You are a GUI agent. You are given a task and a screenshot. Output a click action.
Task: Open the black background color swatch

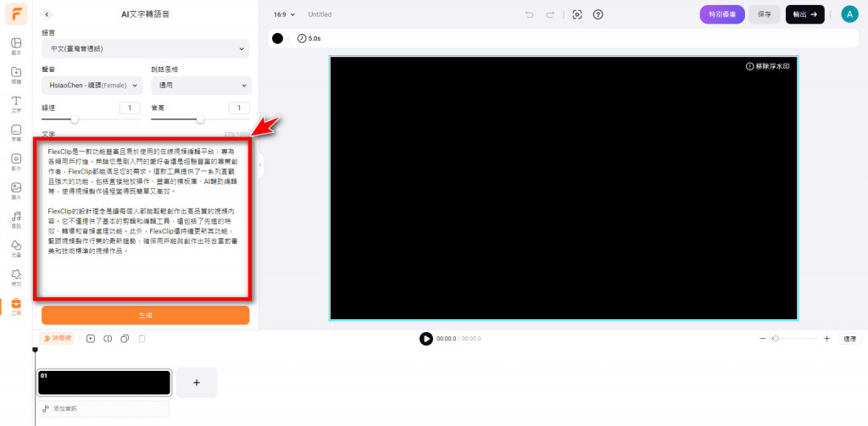tap(277, 38)
